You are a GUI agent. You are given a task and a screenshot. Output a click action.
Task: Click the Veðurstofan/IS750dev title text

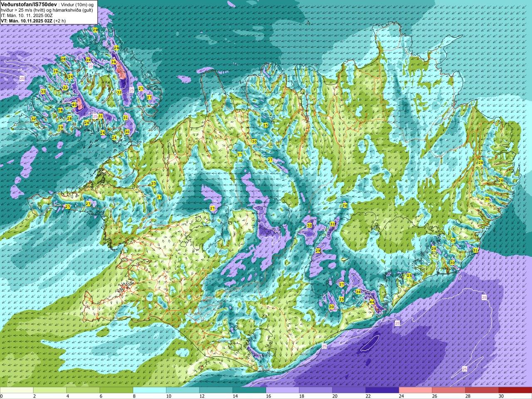click(29, 4)
